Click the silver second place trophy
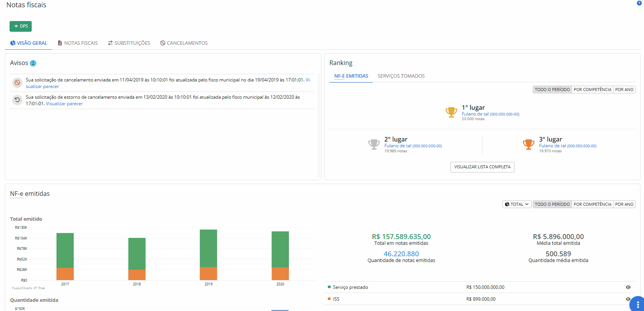This screenshot has height=311, width=644. click(374, 144)
